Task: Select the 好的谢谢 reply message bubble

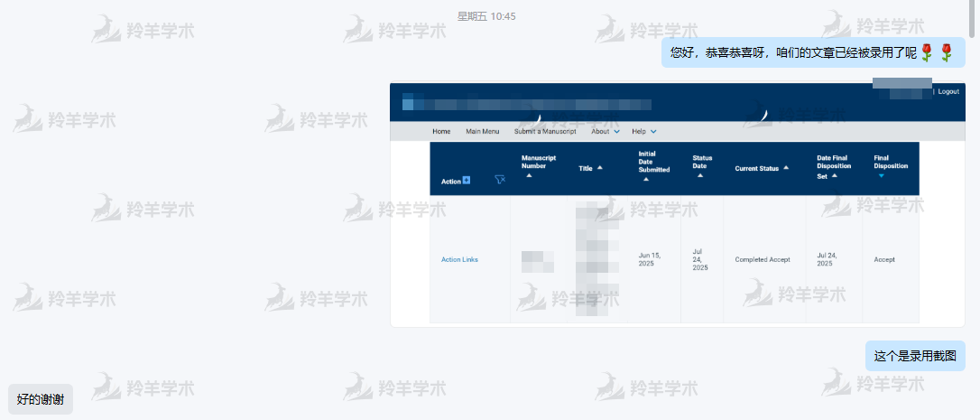Action: (x=41, y=399)
